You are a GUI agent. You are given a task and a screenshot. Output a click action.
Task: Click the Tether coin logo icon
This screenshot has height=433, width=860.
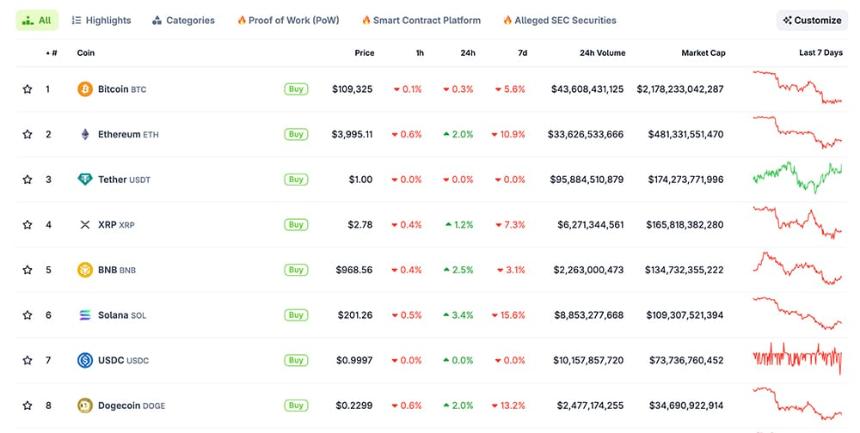click(85, 179)
